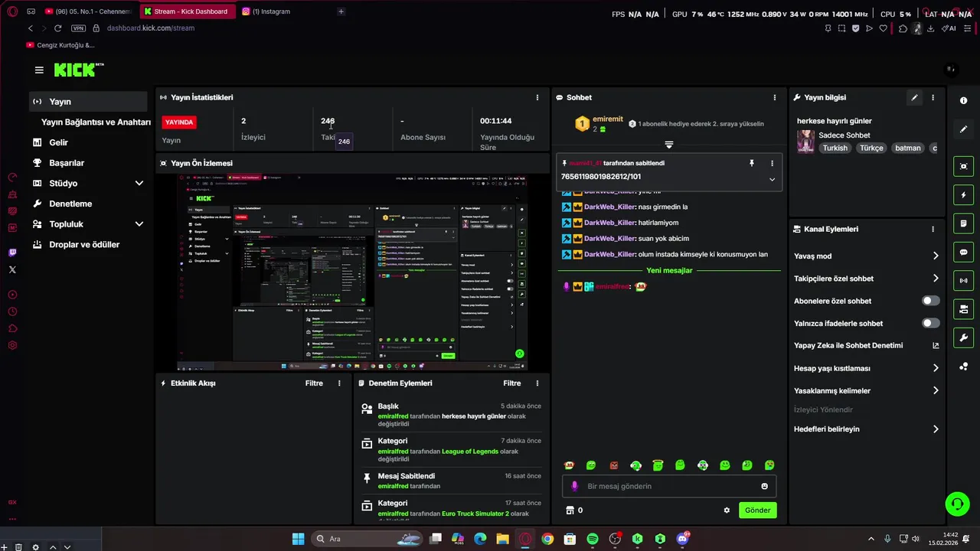Open three-dot menu of Yayın bilgisi panel
The width and height of the screenshot is (980, 551).
tap(933, 97)
